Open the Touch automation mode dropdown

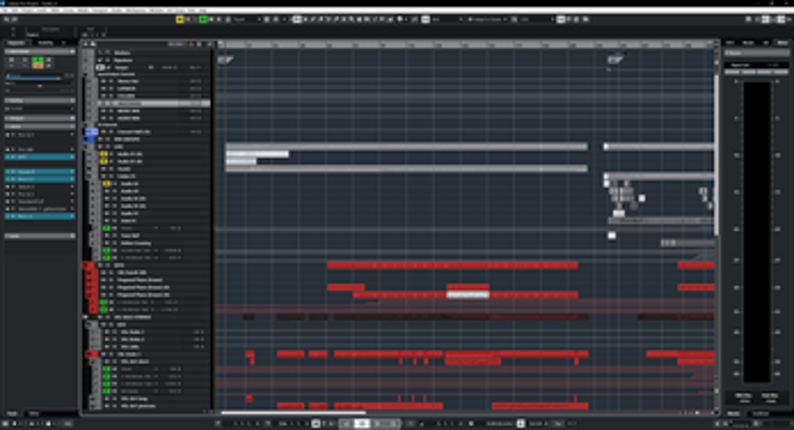244,19
